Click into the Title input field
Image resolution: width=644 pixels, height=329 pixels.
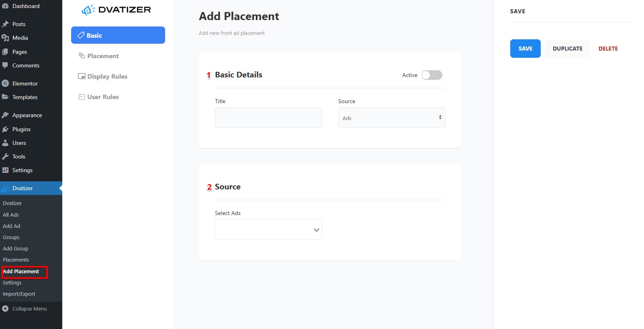(268, 118)
